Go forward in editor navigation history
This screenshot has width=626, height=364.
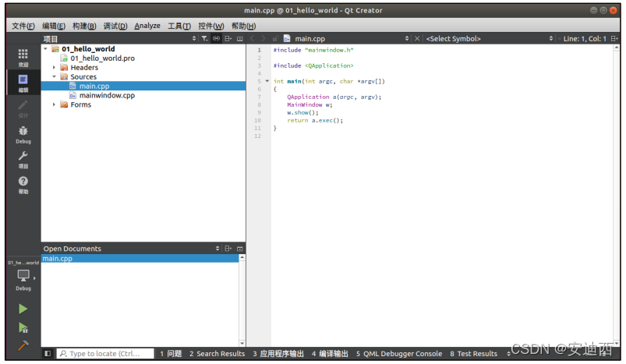(263, 38)
